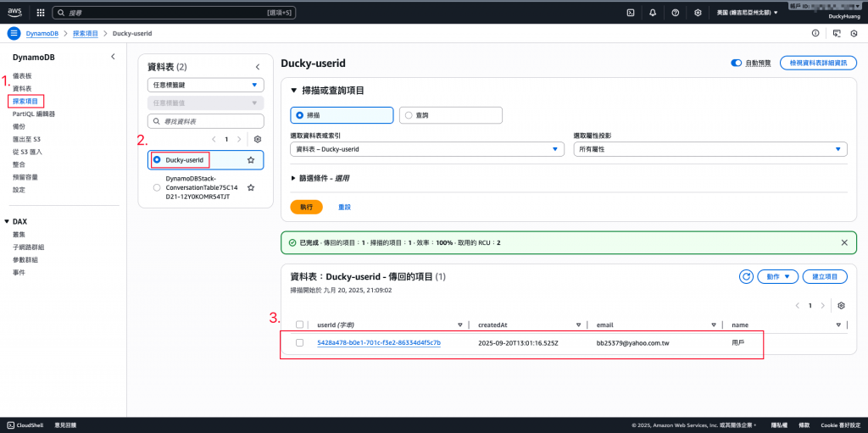The height and width of the screenshot is (433, 868).
Task: Open the notifications bell
Action: 653,12
